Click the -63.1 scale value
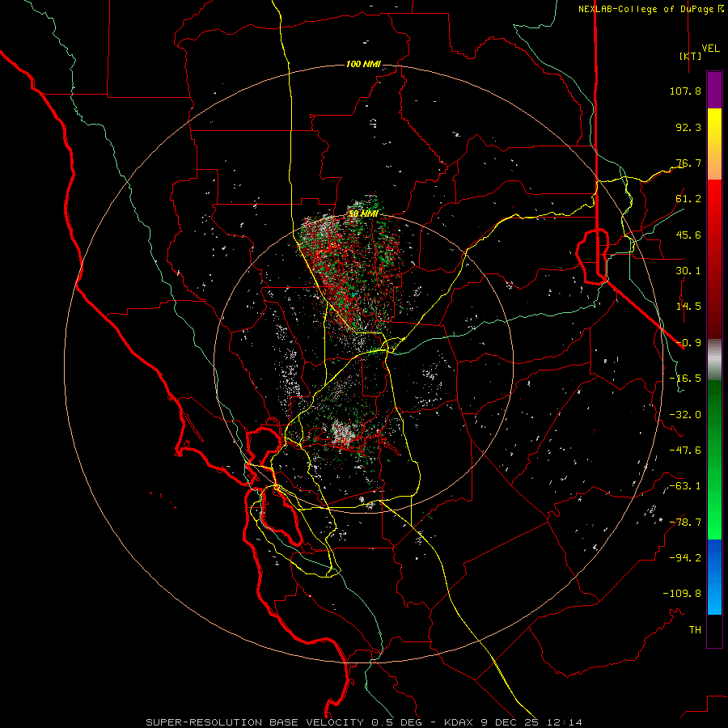The width and height of the screenshot is (728, 728). 685,486
